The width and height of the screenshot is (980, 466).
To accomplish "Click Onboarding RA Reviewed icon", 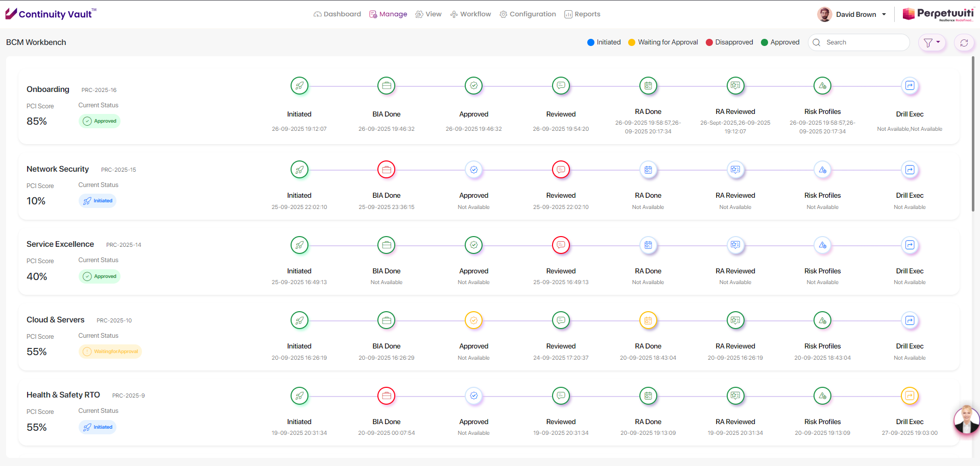I will pos(735,86).
